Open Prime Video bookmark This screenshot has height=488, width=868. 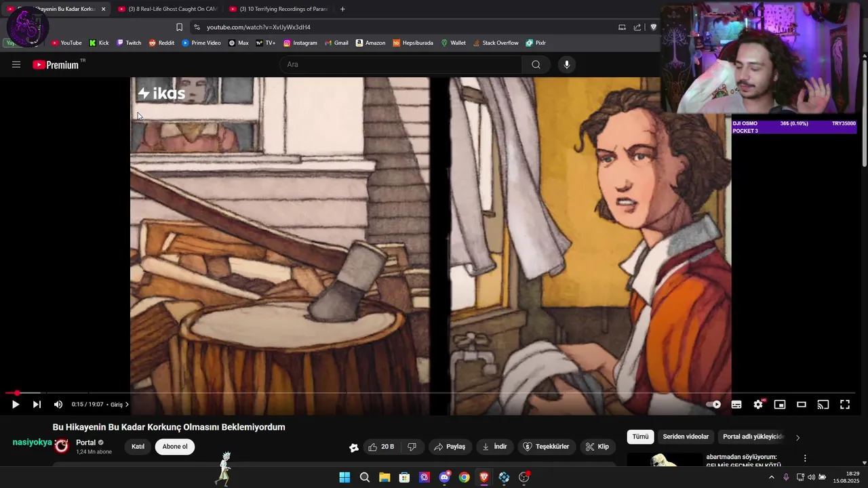tap(201, 43)
